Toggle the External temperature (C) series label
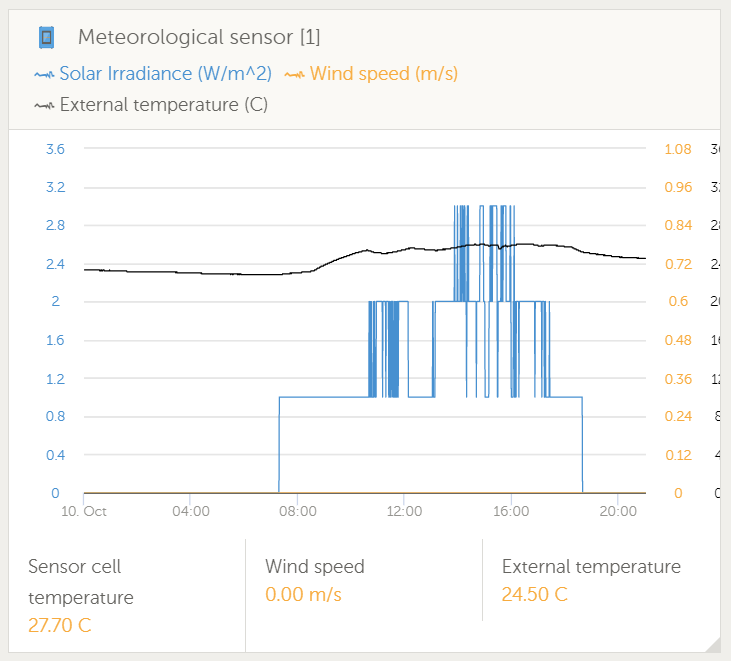Image resolution: width=731 pixels, height=661 pixels. pos(164,104)
